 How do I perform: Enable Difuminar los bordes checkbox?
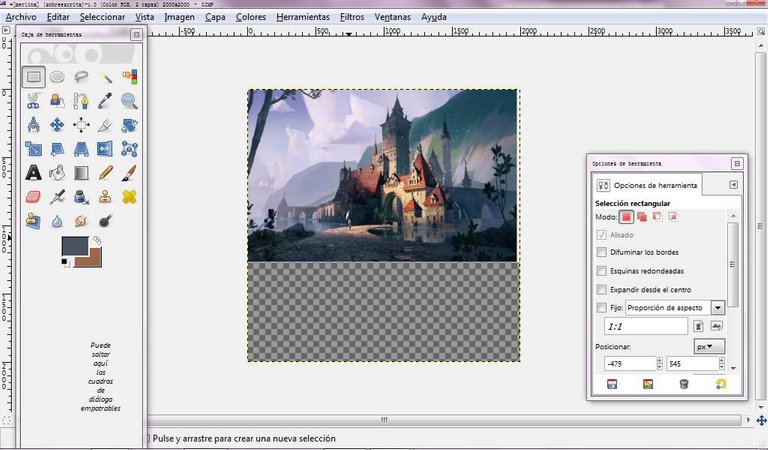601,252
